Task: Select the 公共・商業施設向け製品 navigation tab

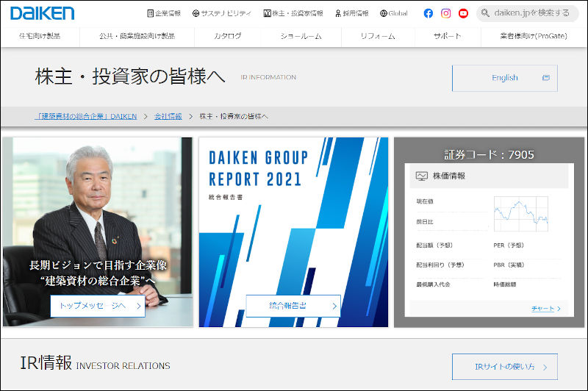Action: (x=137, y=36)
